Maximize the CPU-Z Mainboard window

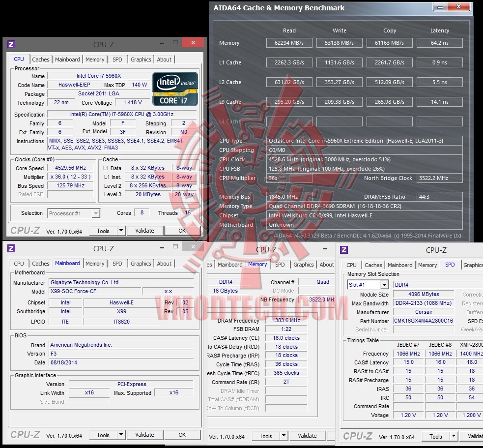coord(175,246)
